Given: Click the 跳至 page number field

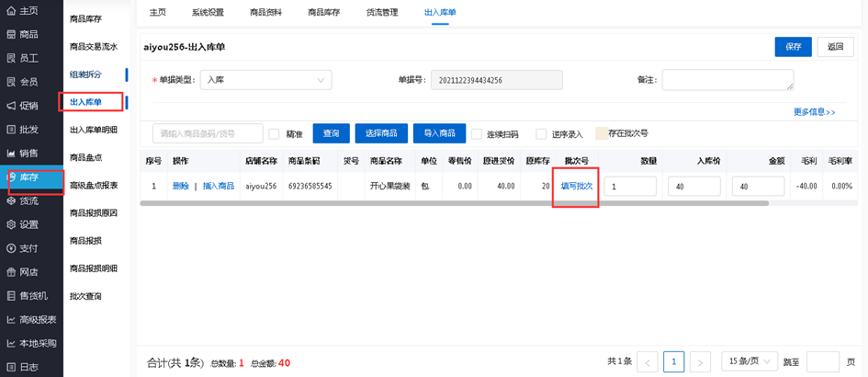Looking at the screenshot, I should coord(823,361).
